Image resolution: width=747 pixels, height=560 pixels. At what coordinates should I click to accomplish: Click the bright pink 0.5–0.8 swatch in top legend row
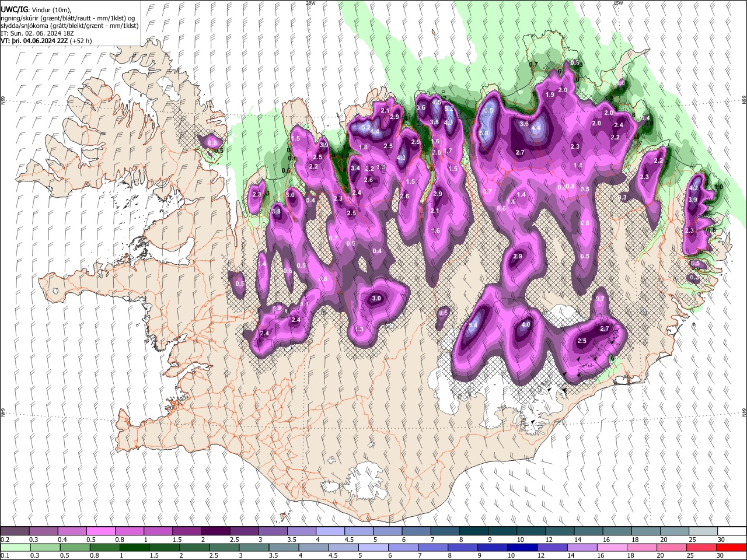[x=100, y=531]
